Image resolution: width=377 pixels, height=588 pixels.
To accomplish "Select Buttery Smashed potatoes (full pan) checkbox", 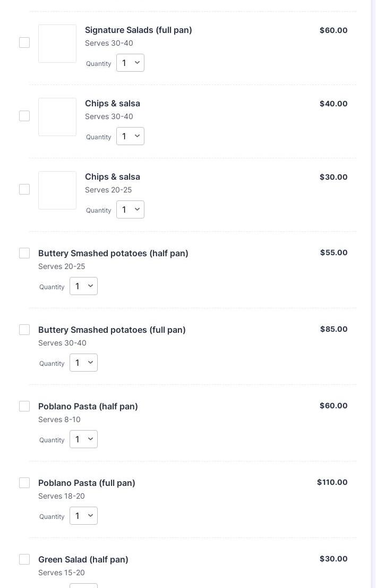I will tap(24, 330).
